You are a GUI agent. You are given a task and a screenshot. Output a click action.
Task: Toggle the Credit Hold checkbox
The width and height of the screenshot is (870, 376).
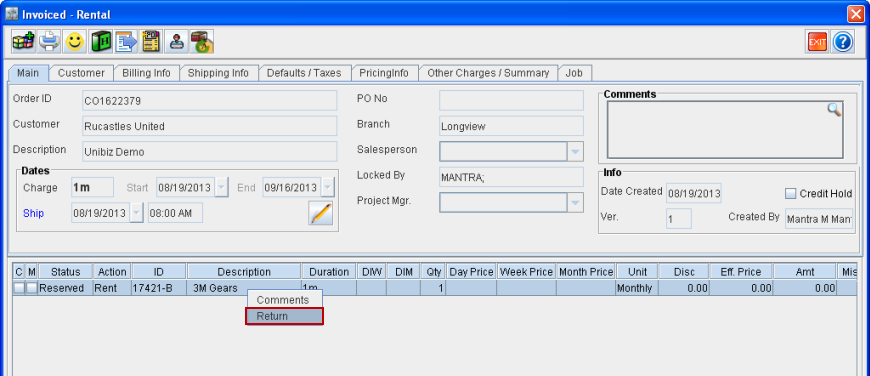[790, 194]
